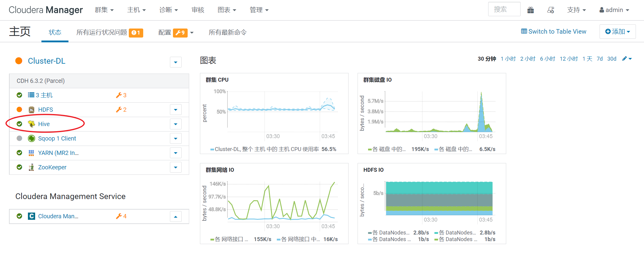Open the admin user menu
The image size is (644, 260).
(x=614, y=10)
